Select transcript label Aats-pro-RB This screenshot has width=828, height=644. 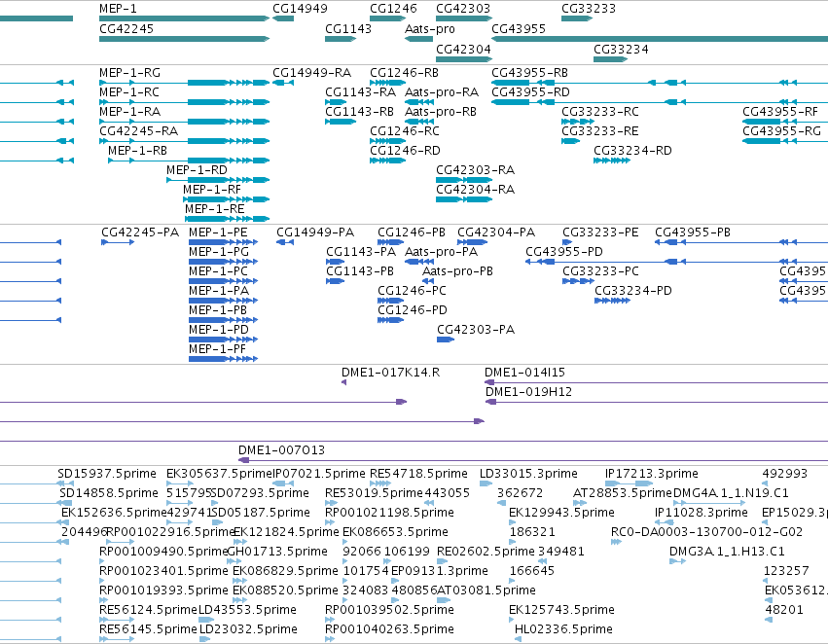pos(441,112)
